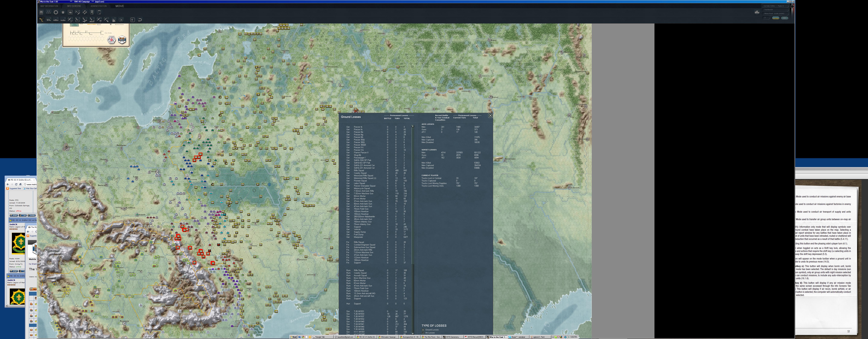This screenshot has height=339, width=868.
Task: Click the Ground Losses window title
Action: 351,117
